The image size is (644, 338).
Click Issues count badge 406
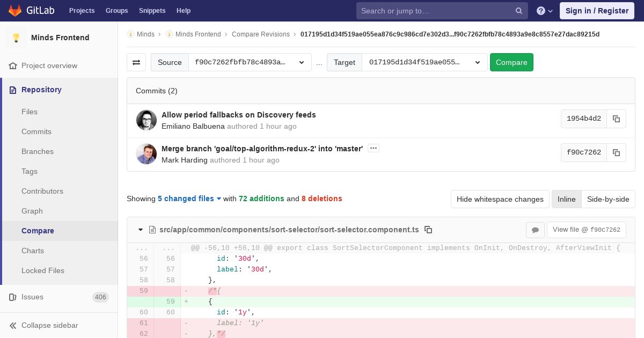100,297
